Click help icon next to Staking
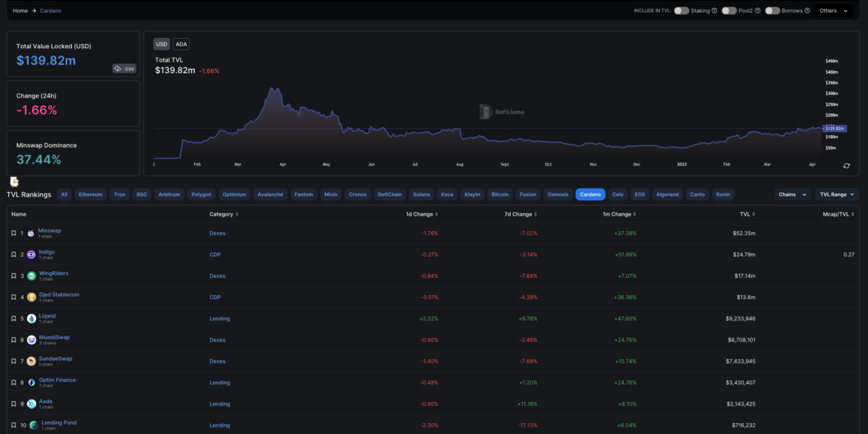 point(714,11)
